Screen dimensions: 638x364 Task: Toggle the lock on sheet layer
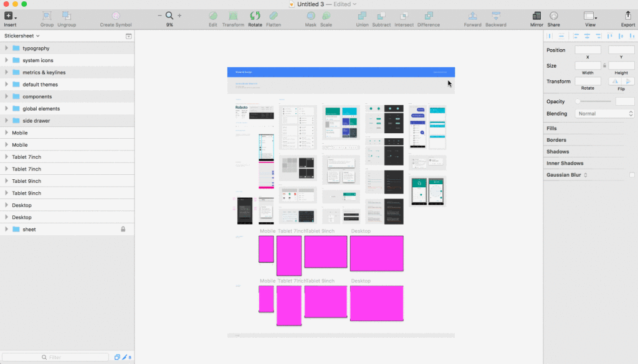pos(123,229)
